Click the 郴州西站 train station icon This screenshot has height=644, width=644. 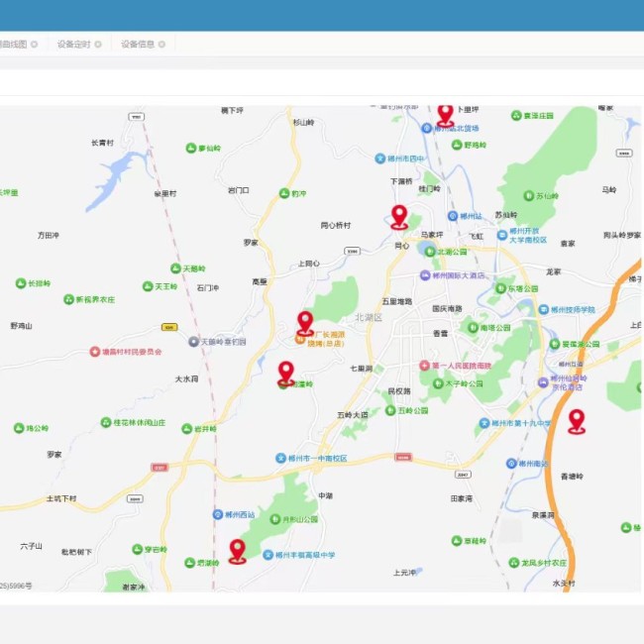pyautogui.click(x=218, y=514)
